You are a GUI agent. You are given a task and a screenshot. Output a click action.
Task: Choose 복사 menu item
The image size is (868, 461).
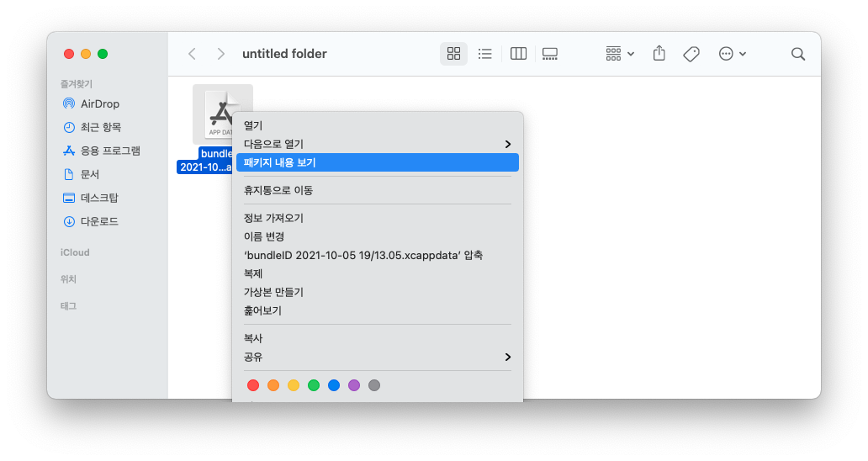point(378,338)
